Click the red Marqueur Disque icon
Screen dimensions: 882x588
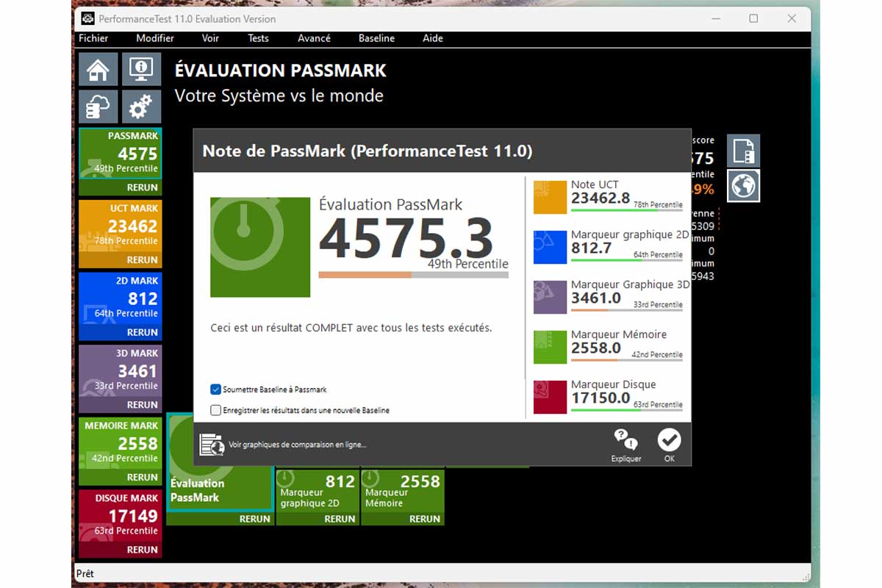click(550, 397)
